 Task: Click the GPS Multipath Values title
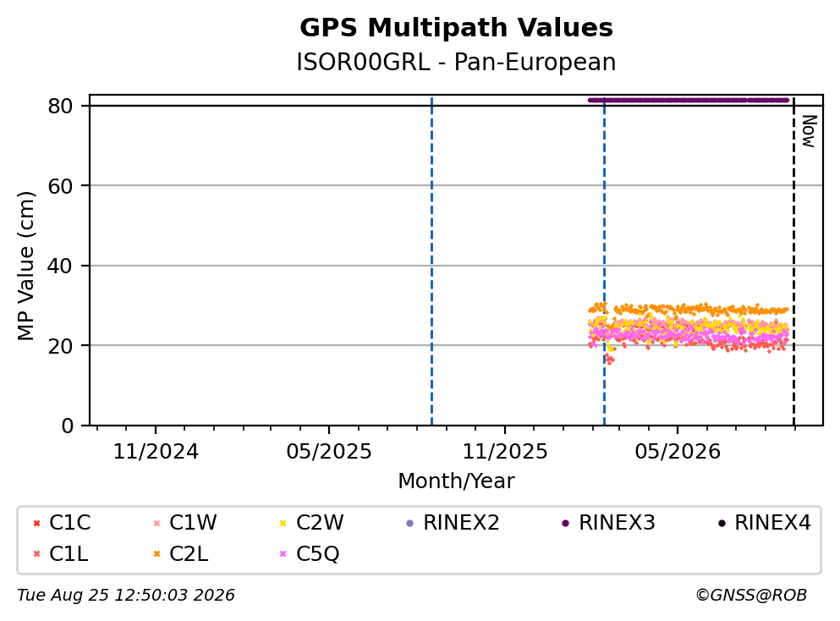tap(456, 28)
